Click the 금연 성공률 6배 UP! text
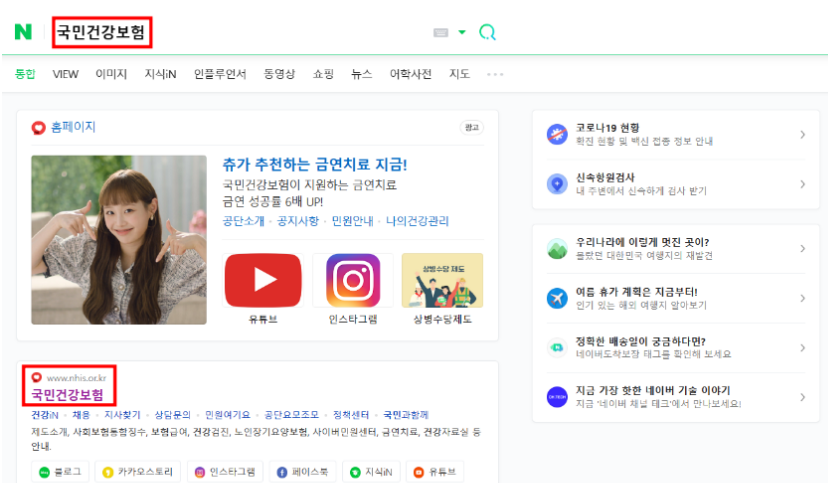828x483 pixels. (272, 202)
